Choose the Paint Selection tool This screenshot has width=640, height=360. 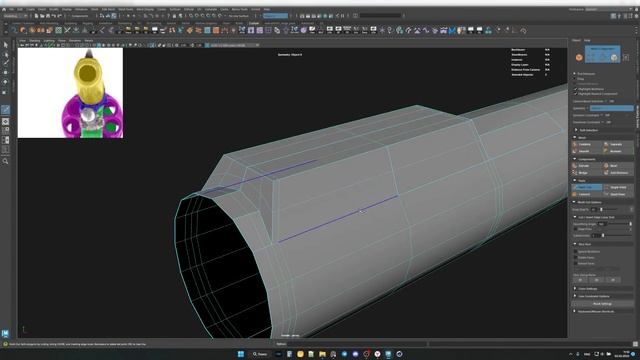(5, 63)
